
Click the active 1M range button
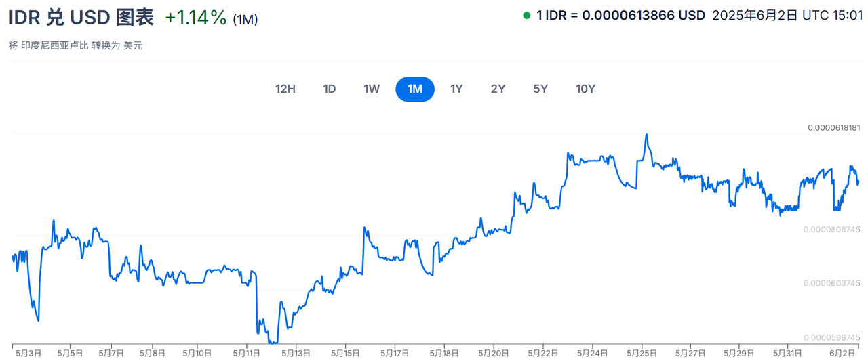[415, 89]
